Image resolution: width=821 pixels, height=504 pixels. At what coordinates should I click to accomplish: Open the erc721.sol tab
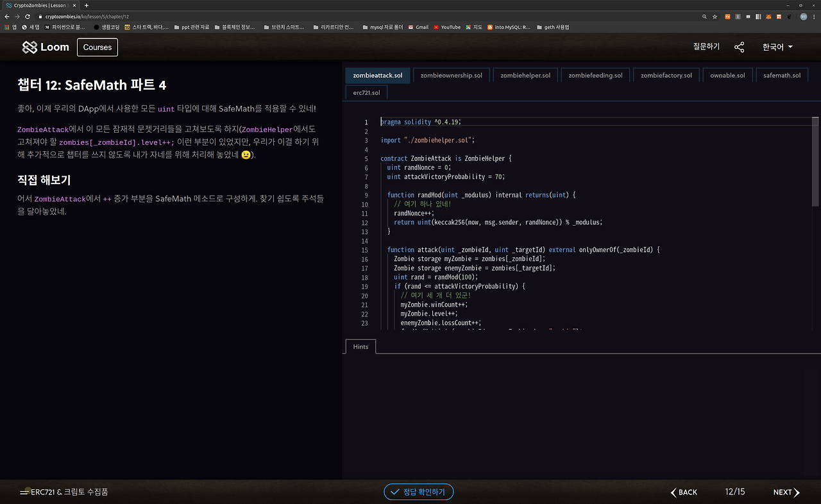coord(366,92)
